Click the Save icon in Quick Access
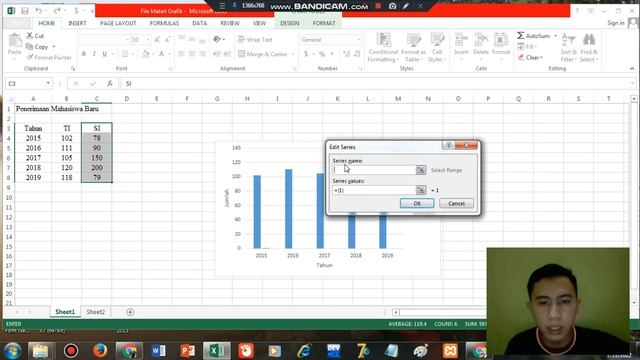 (x=25, y=11)
